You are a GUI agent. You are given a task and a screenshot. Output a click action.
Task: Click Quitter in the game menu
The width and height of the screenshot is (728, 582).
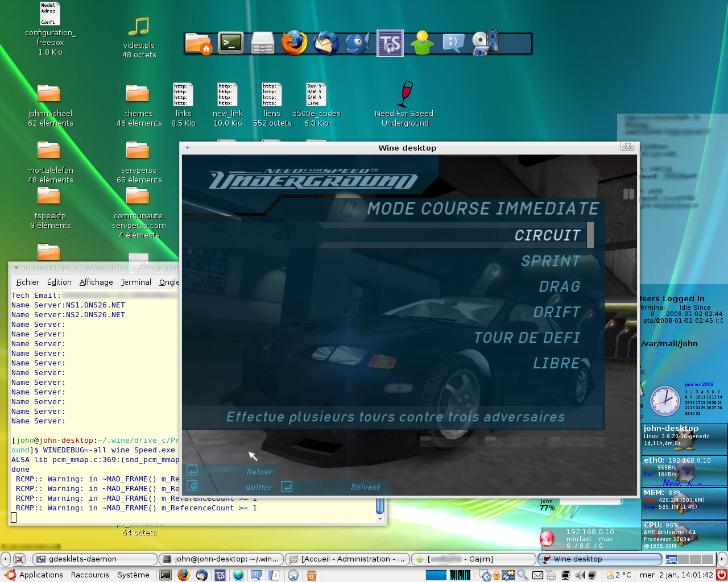pyautogui.click(x=259, y=487)
